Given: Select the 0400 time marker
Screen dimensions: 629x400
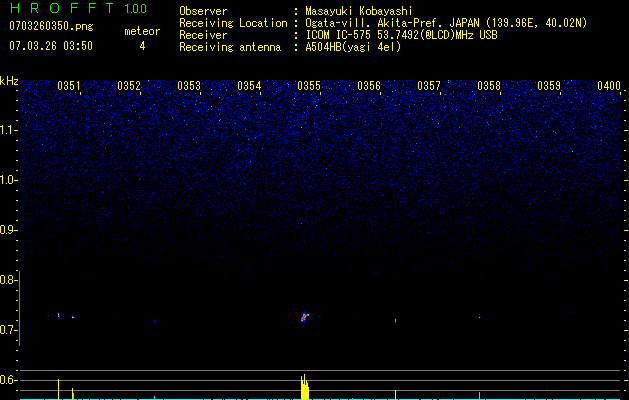Looking at the screenshot, I should coord(609,86).
